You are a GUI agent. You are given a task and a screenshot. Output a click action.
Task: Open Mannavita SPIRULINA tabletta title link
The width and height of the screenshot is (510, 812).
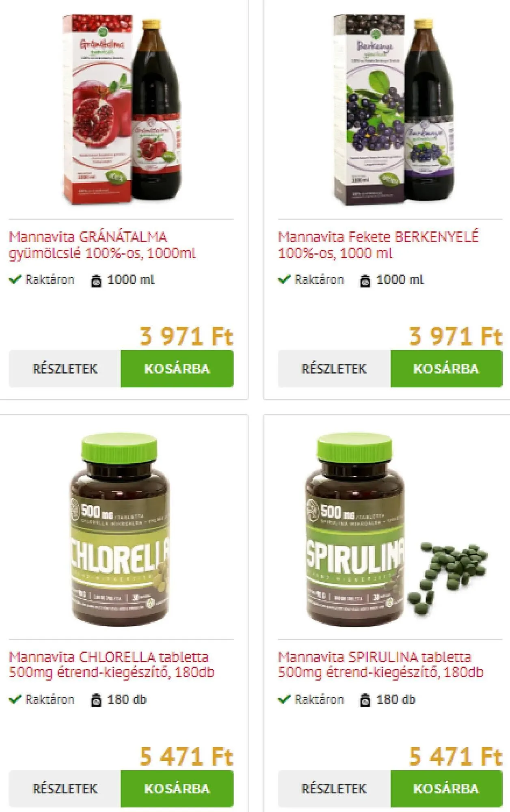[x=381, y=665]
